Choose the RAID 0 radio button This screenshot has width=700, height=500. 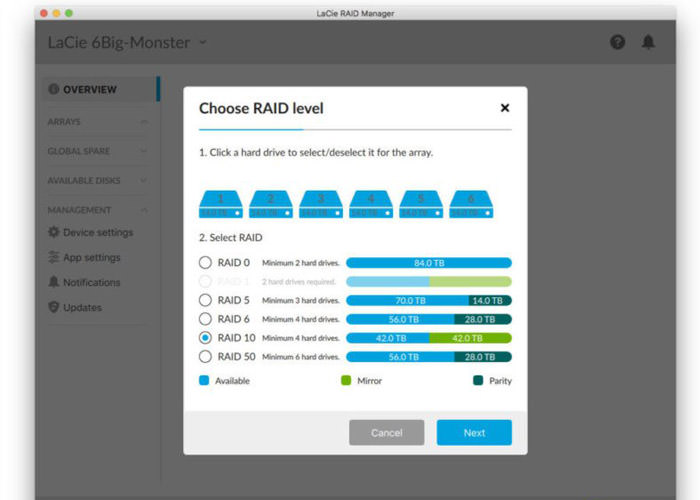tap(205, 262)
